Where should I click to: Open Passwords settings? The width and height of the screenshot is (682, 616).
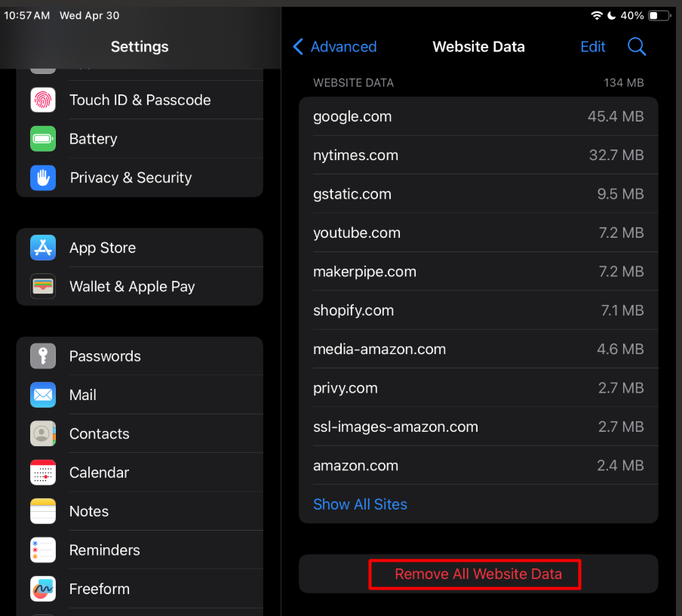point(140,356)
